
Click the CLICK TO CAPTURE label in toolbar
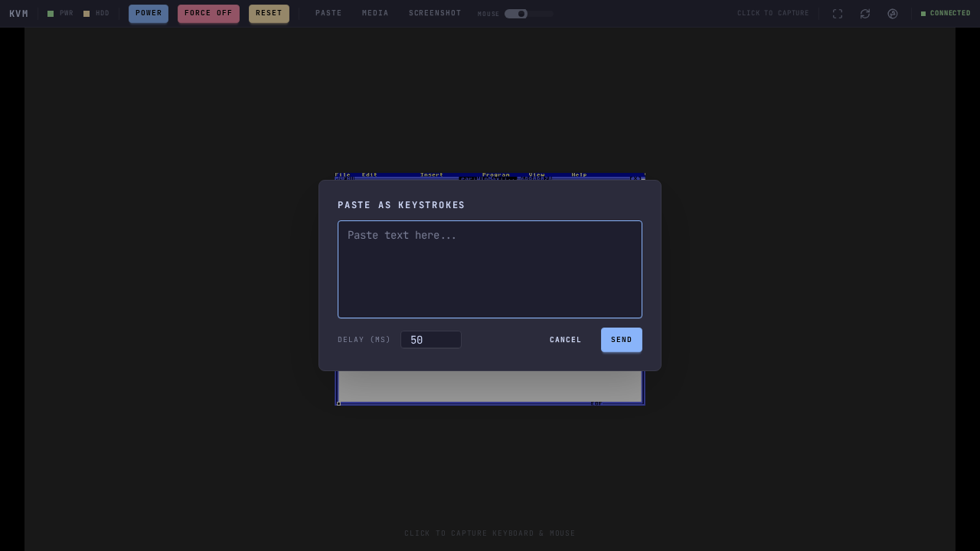pyautogui.click(x=773, y=14)
